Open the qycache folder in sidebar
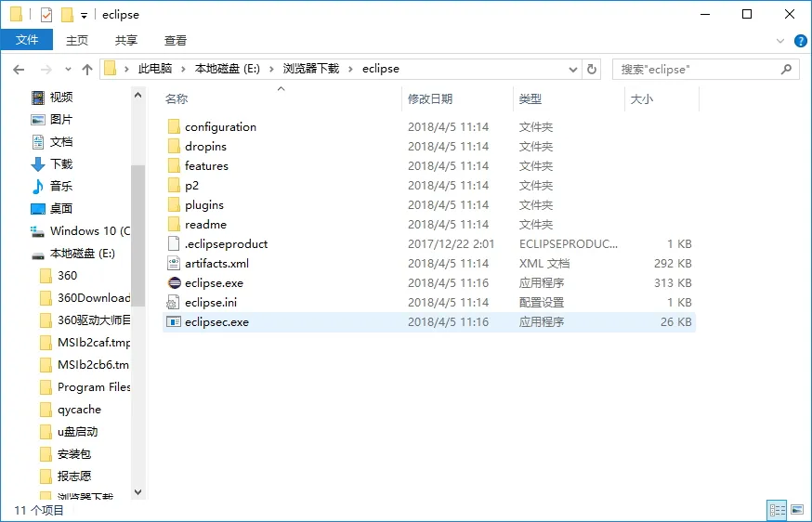Viewport: 812px width, 522px height. pos(71,409)
